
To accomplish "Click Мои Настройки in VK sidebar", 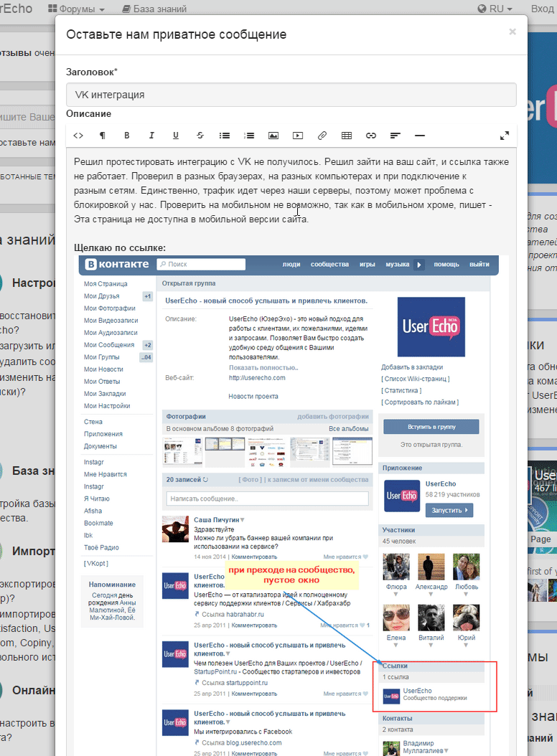I will tap(107, 406).
